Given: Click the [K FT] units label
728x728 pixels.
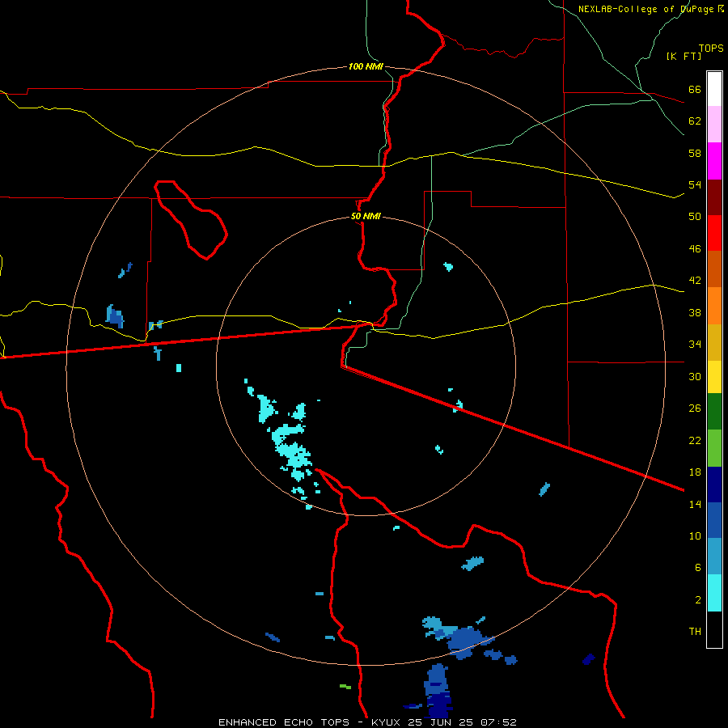Looking at the screenshot, I should coord(684,56).
